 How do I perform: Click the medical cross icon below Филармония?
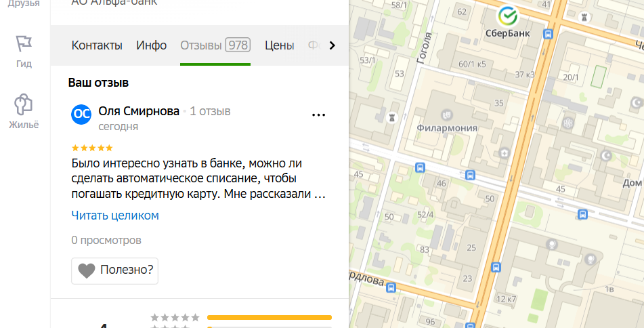pyautogui.click(x=504, y=153)
